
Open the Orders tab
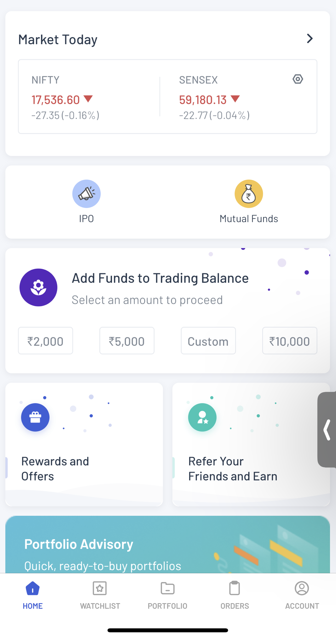tap(235, 595)
